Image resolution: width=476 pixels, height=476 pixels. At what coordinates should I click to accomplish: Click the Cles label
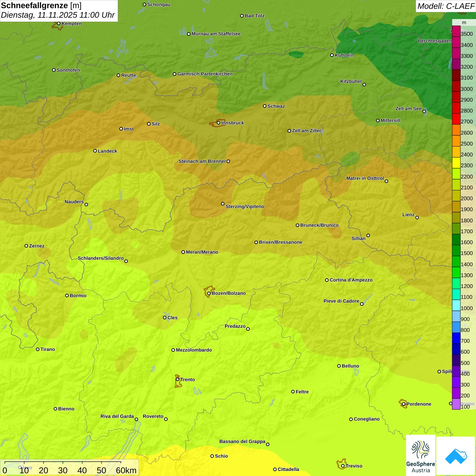173,318
